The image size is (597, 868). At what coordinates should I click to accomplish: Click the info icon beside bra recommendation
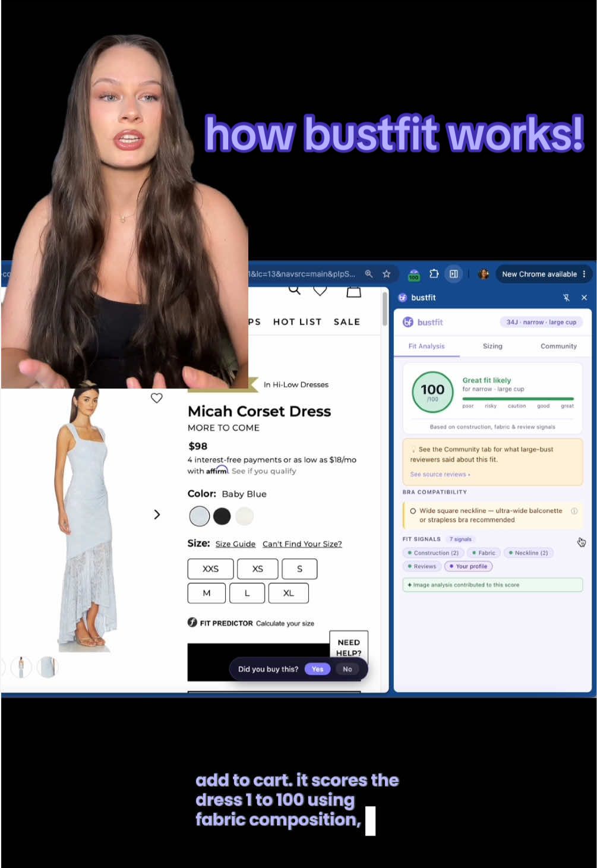574,511
